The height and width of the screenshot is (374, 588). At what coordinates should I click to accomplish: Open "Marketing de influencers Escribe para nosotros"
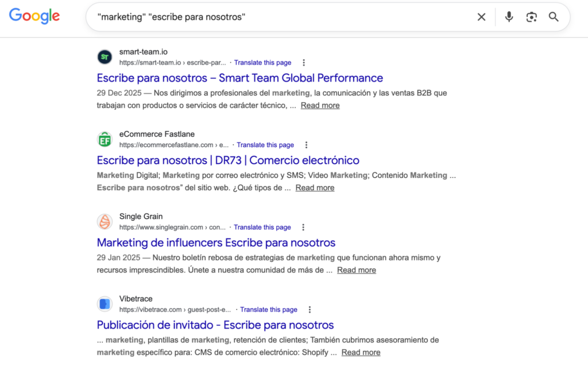click(216, 242)
